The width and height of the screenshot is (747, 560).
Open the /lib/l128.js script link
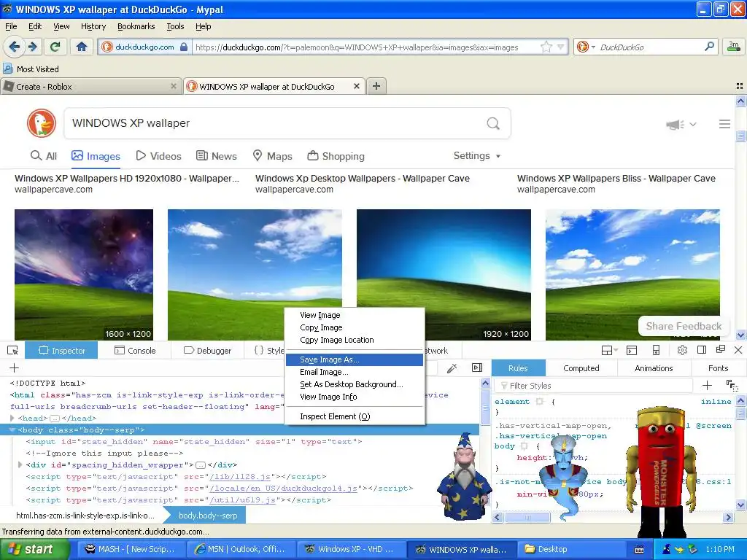coord(240,477)
